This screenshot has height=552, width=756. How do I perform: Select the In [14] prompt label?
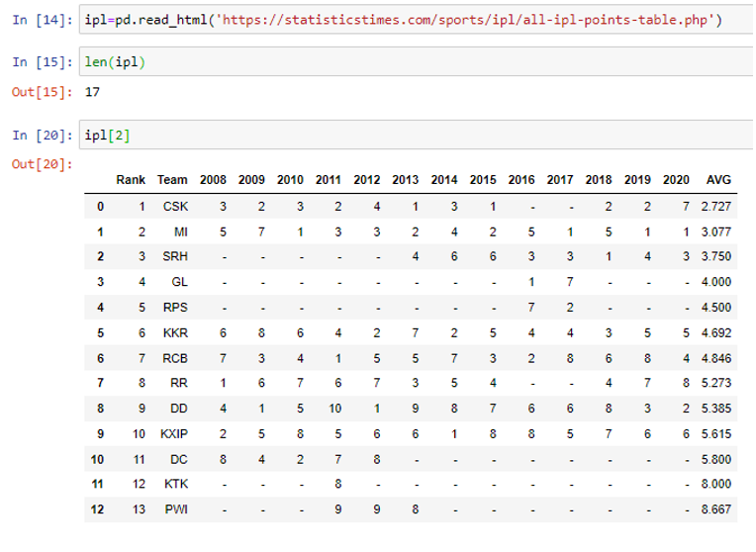click(43, 20)
